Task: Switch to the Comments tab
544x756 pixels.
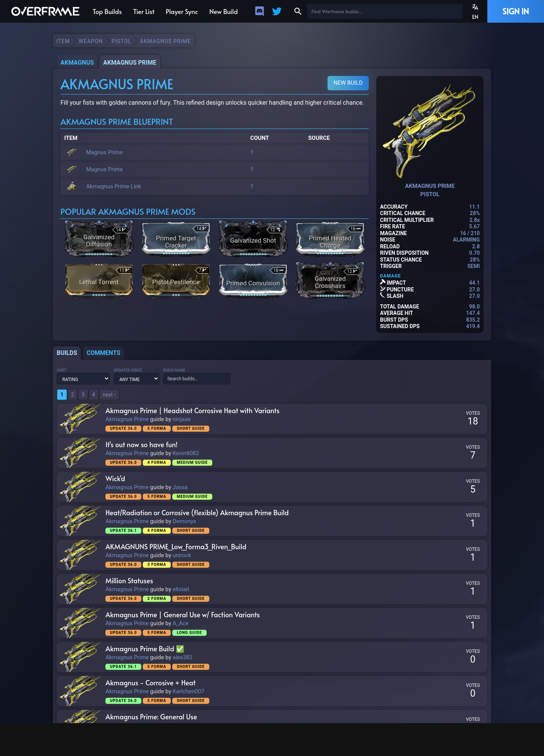Action: [103, 353]
